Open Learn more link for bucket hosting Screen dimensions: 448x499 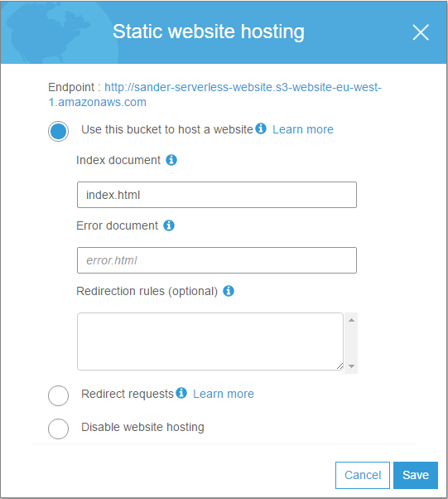click(x=303, y=129)
